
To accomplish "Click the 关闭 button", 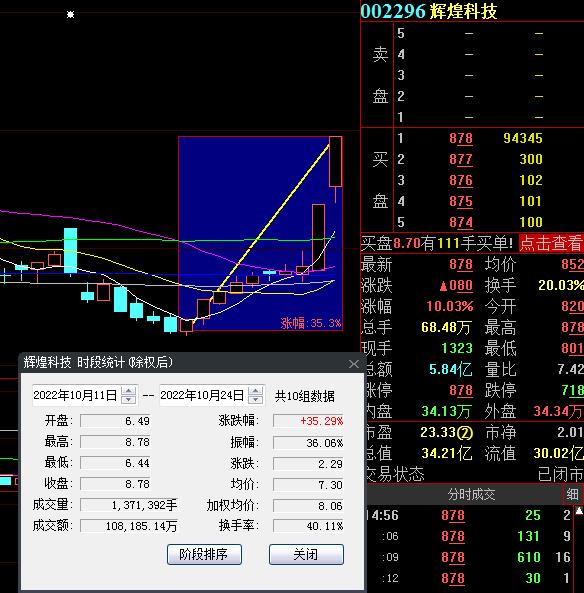I will (x=306, y=554).
